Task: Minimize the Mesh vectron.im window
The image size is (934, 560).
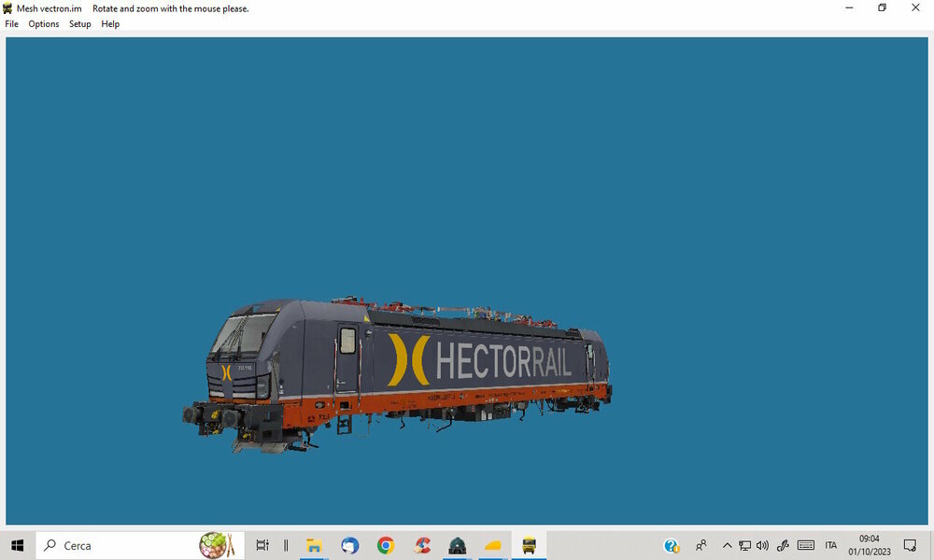Action: click(x=849, y=7)
